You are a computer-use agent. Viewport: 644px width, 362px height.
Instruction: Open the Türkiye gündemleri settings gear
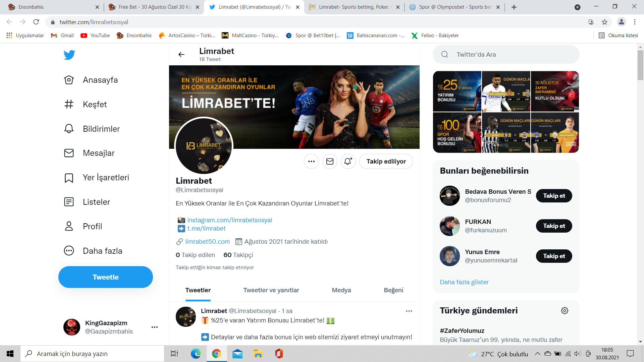point(565,311)
